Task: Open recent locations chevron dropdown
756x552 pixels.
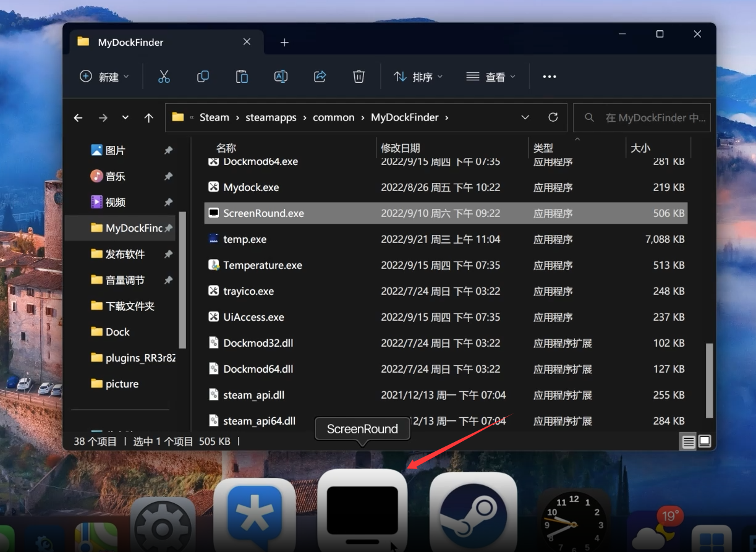Action: [125, 117]
